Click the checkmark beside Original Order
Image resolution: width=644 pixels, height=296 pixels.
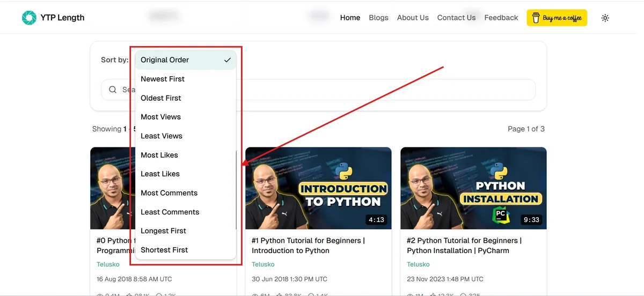tap(228, 60)
